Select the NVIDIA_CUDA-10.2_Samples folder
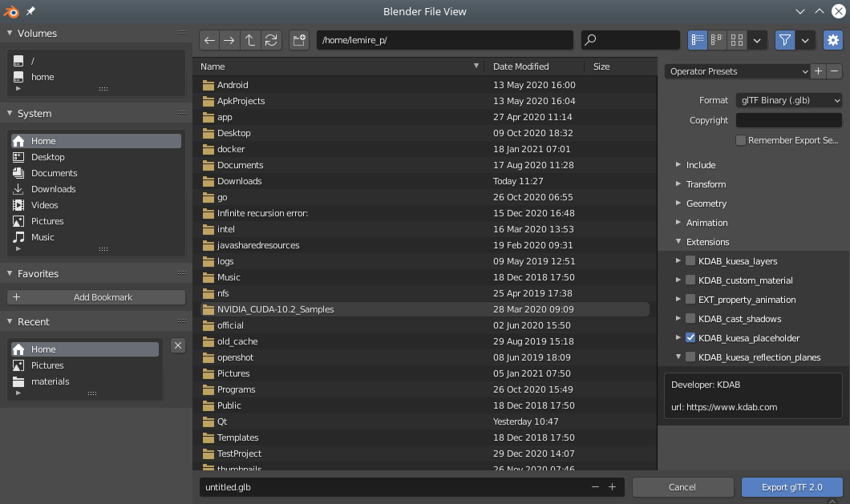Screen dimensions: 850x504 click(x=424, y=309)
